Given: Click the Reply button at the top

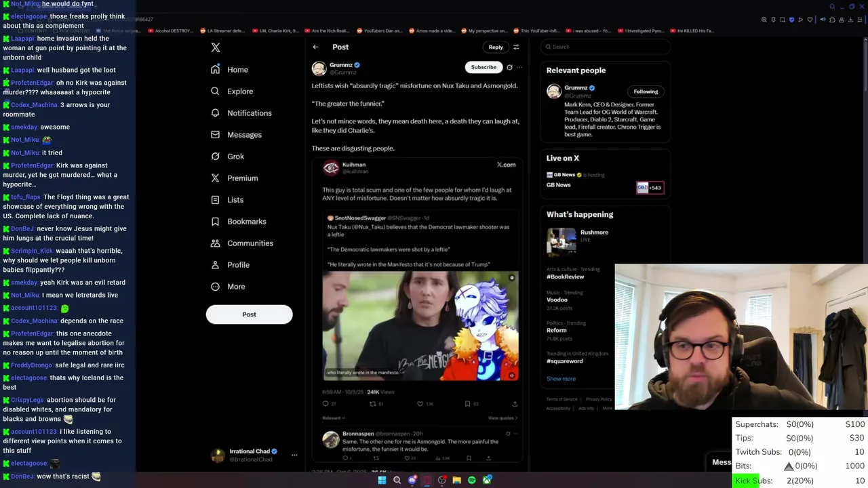Looking at the screenshot, I should [x=496, y=47].
